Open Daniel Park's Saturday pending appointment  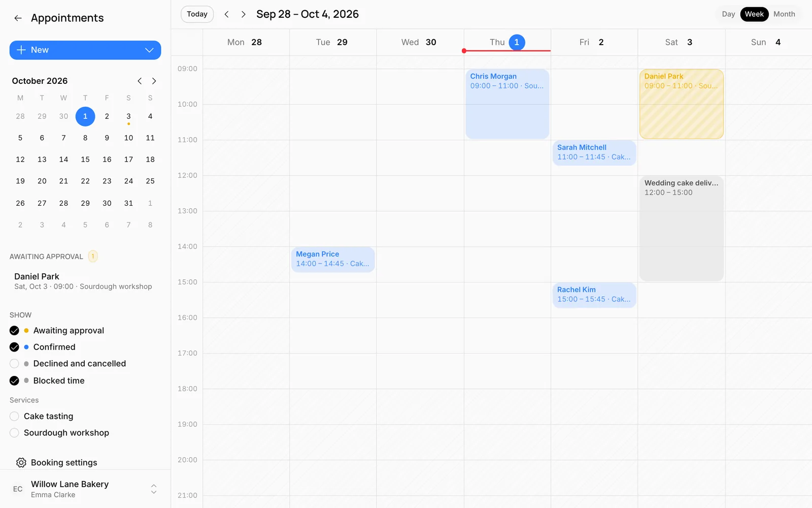tap(681, 104)
